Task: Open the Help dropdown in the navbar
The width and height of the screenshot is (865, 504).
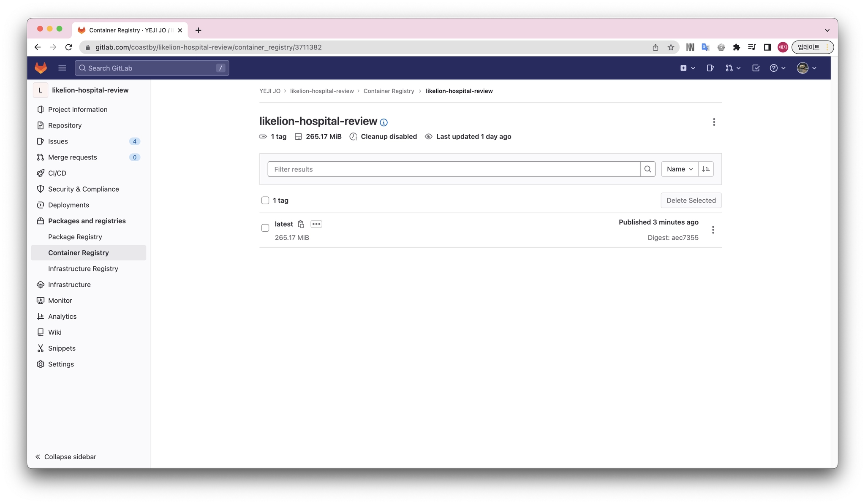Action: tap(777, 68)
